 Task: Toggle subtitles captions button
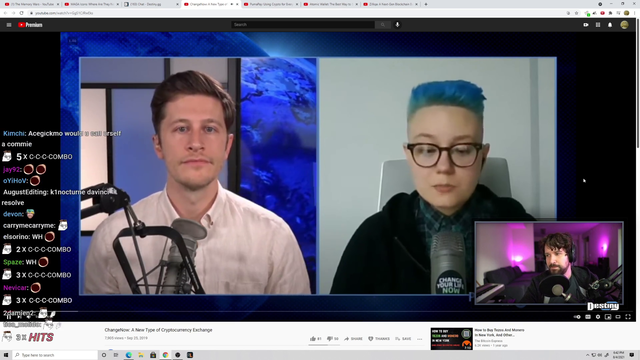click(x=588, y=317)
